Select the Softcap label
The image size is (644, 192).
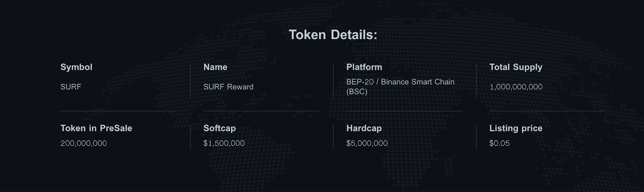[219, 128]
